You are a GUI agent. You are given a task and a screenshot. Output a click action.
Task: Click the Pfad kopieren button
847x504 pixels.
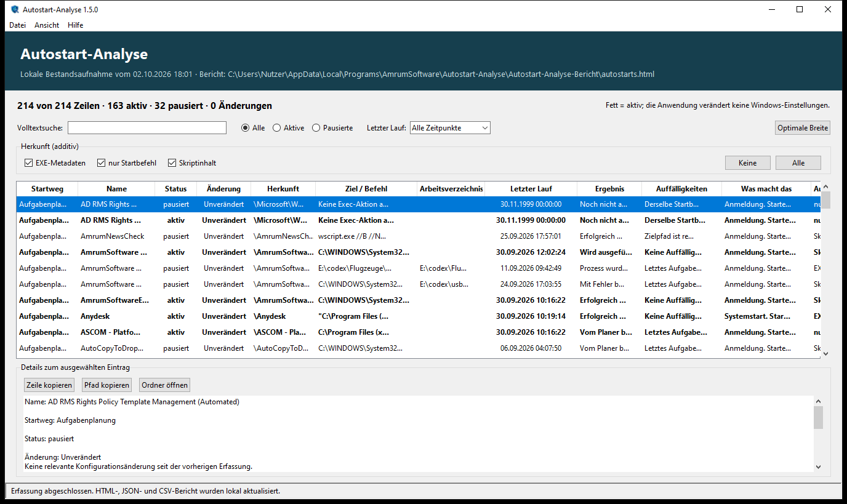tap(107, 385)
